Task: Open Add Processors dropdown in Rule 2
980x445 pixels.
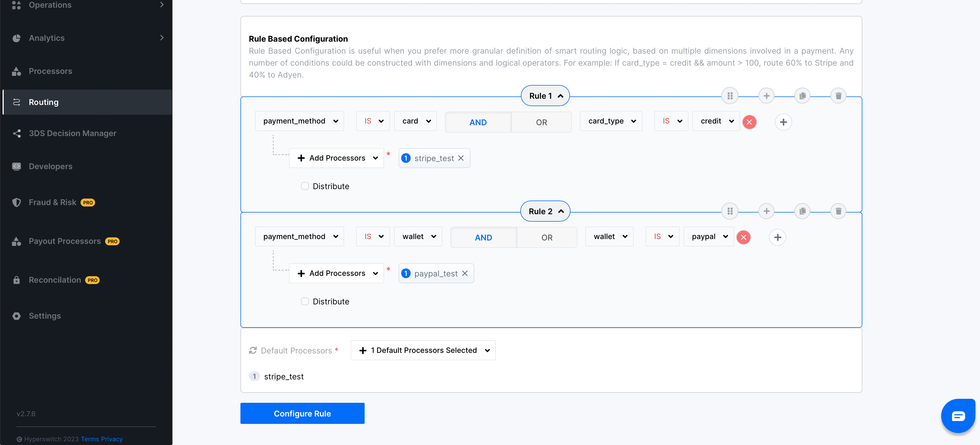Action: pyautogui.click(x=336, y=273)
